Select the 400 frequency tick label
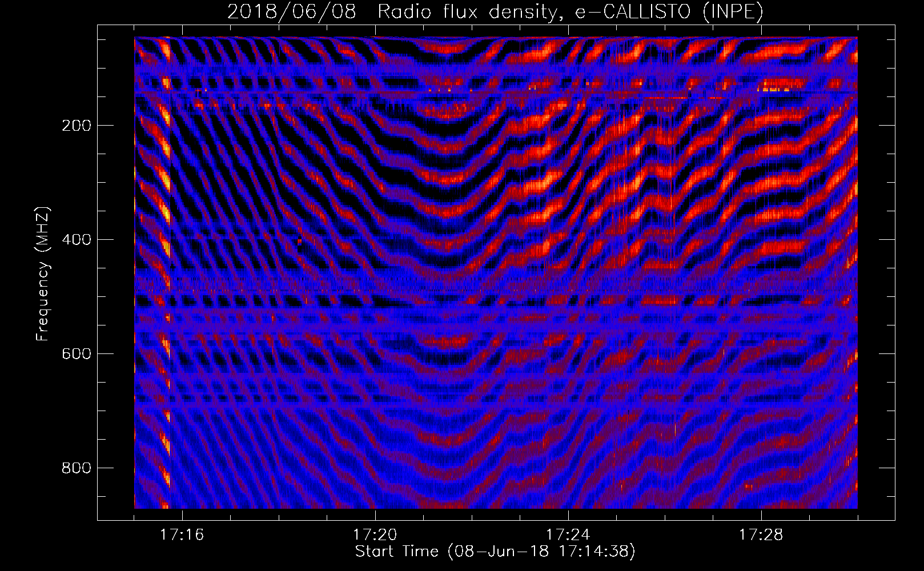This screenshot has height=571, width=924. [x=77, y=239]
